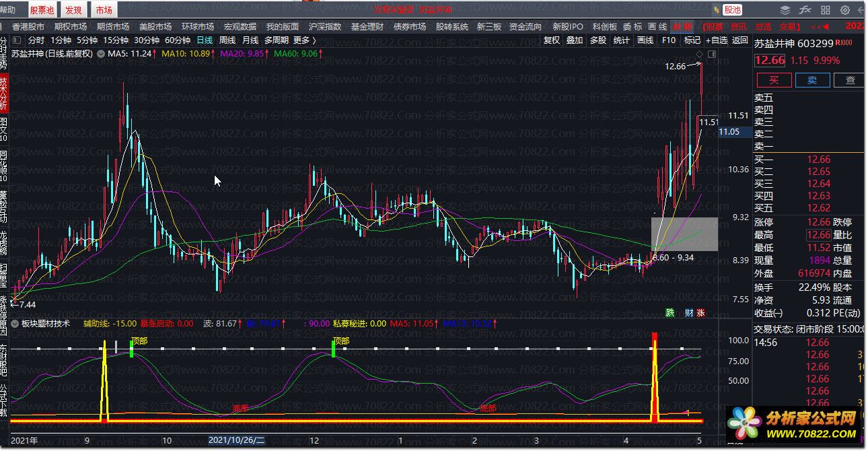Click the 返回 back button
Image resolution: width=868 pixels, height=451 pixels.
click(739, 40)
